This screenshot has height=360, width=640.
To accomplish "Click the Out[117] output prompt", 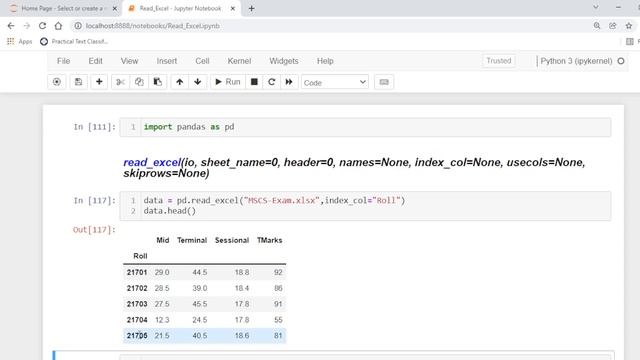I will [94, 230].
